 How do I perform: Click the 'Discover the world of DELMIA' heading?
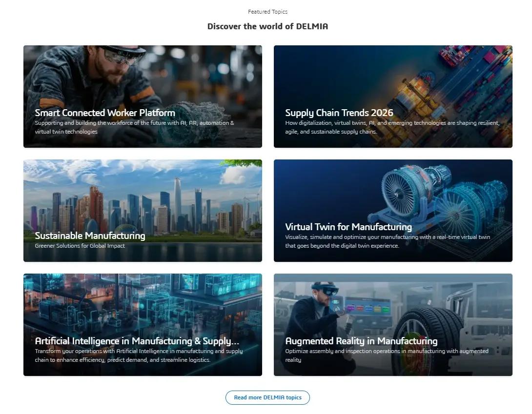tap(267, 26)
